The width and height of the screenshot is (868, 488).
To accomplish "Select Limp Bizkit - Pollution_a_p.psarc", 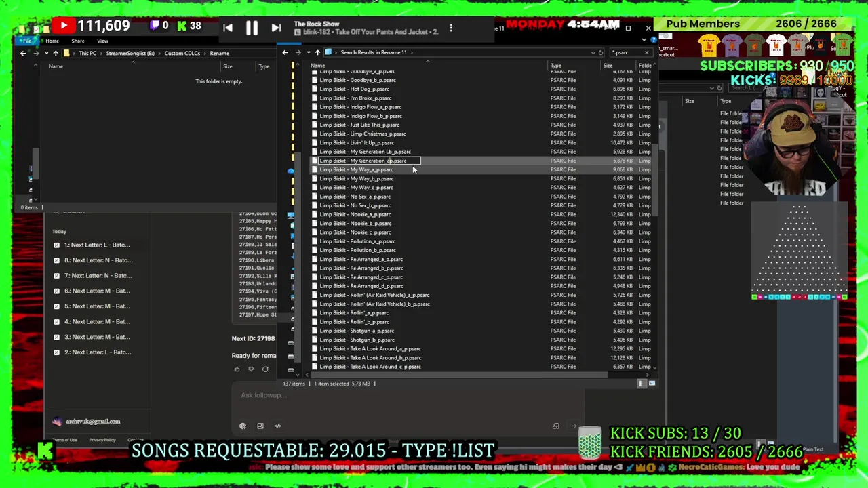I will pos(357,241).
